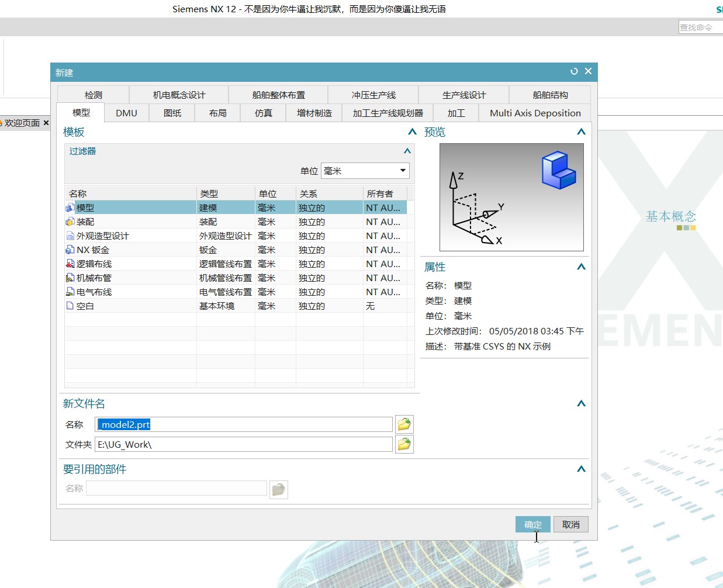The width and height of the screenshot is (723, 588).
Task: Click the 电气布线 template row icon
Action: pyautogui.click(x=70, y=292)
